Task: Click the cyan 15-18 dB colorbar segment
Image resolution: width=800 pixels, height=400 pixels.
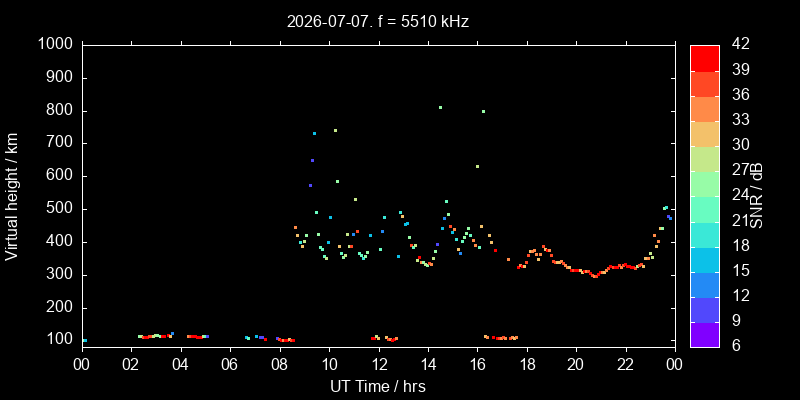Action: pos(705,259)
